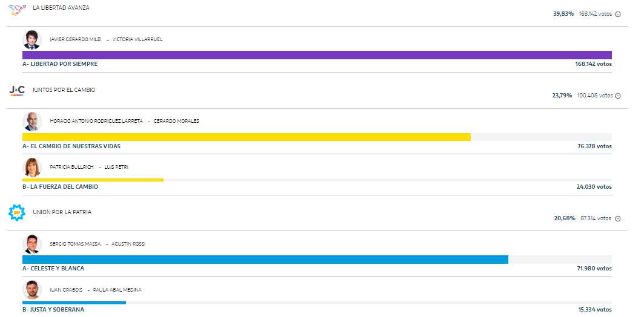Image resolution: width=644 pixels, height=317 pixels.
Task: Collapse the Union por la Patria section
Action: 618,218
